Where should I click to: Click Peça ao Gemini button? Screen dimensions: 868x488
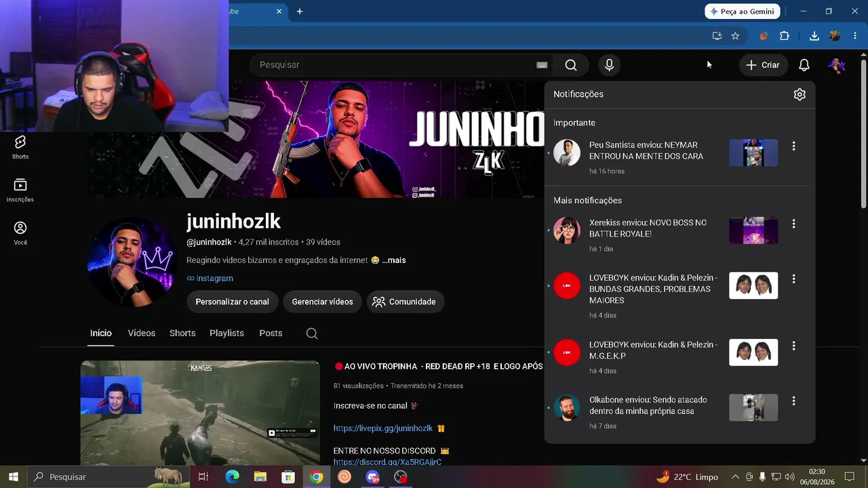[743, 12]
